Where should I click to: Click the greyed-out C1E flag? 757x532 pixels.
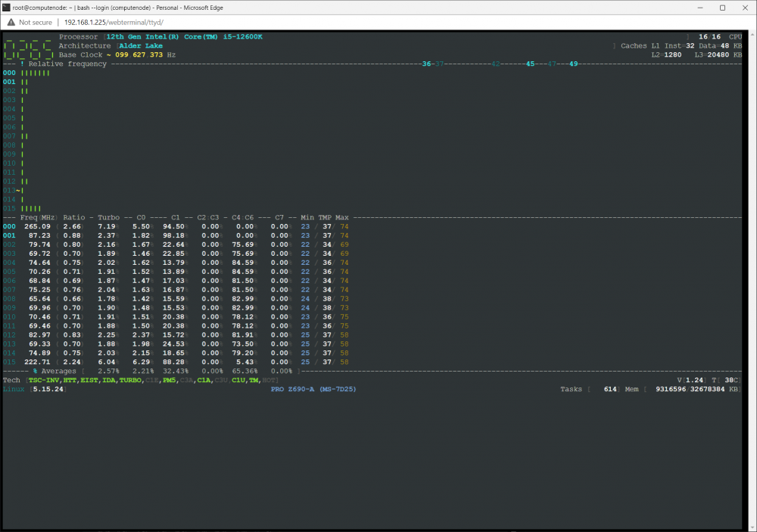click(x=151, y=381)
